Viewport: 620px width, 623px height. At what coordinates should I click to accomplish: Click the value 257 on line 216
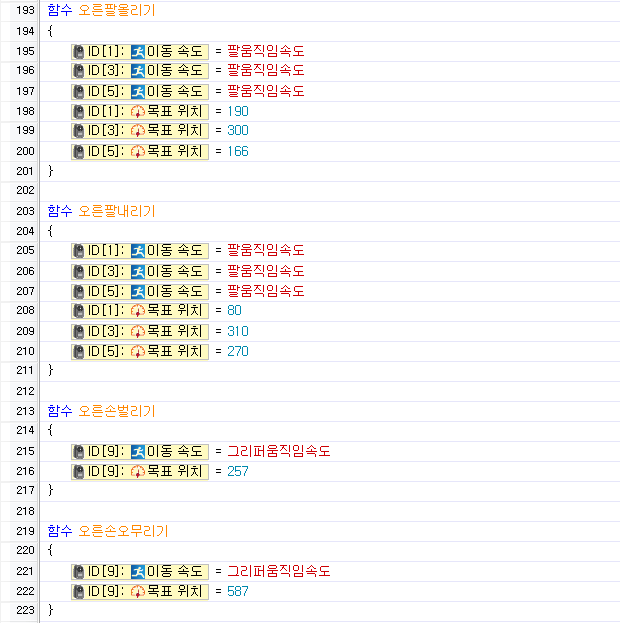tap(237, 471)
